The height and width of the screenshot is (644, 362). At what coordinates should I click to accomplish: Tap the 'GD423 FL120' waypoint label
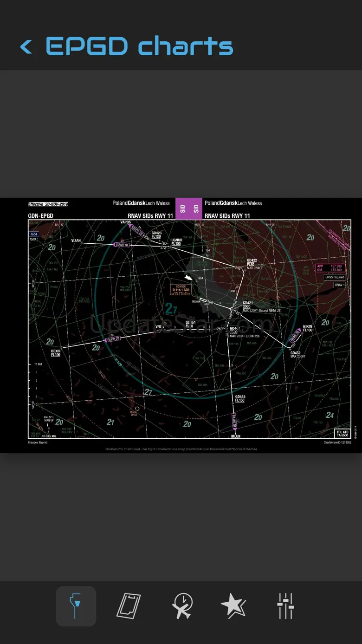coord(156,234)
